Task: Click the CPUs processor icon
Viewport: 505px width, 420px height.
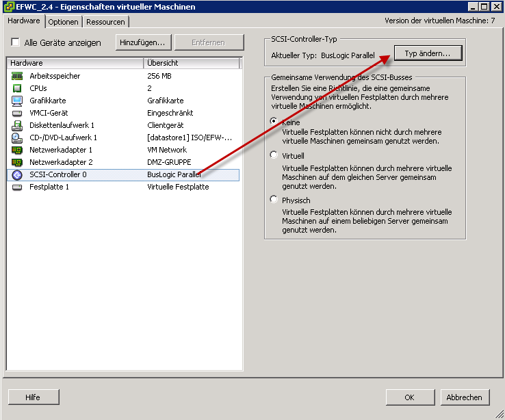Action: pyautogui.click(x=17, y=88)
